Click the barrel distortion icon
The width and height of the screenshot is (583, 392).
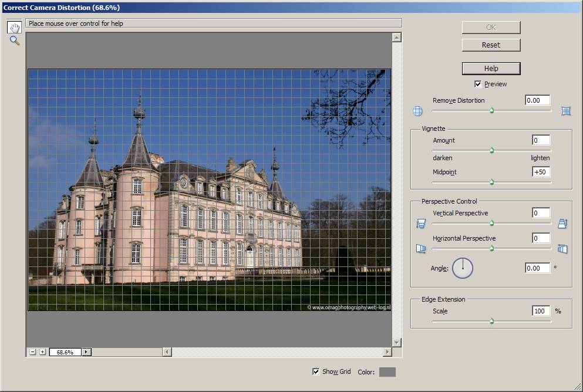[x=417, y=110]
